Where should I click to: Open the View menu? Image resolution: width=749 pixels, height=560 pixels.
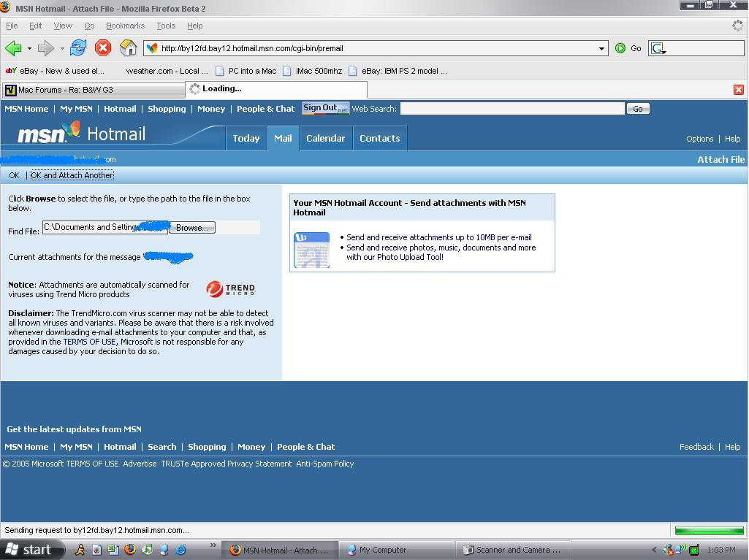(63, 26)
